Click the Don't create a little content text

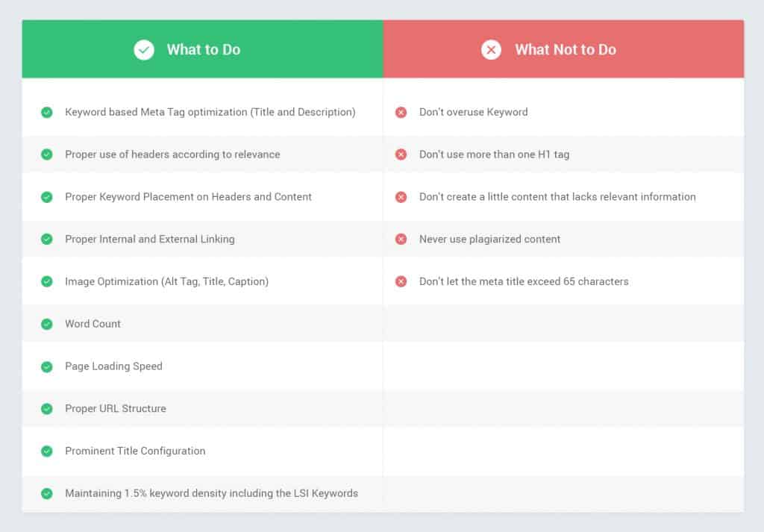click(557, 197)
